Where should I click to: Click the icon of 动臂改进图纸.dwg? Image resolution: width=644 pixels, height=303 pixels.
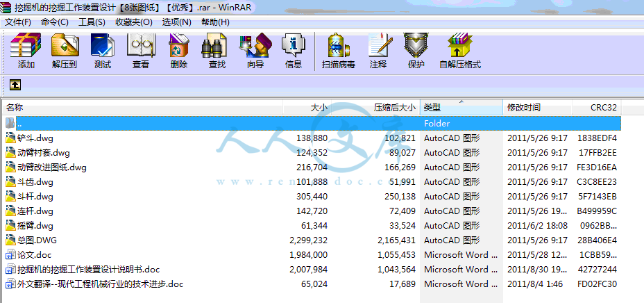coord(10,167)
